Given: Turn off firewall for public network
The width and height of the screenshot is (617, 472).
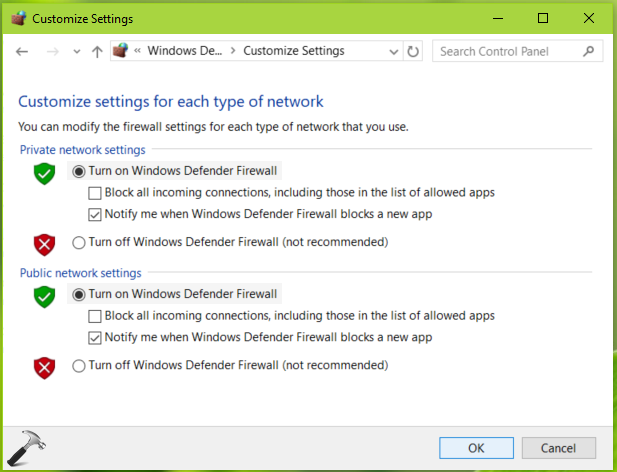Looking at the screenshot, I should [x=230, y=365].
